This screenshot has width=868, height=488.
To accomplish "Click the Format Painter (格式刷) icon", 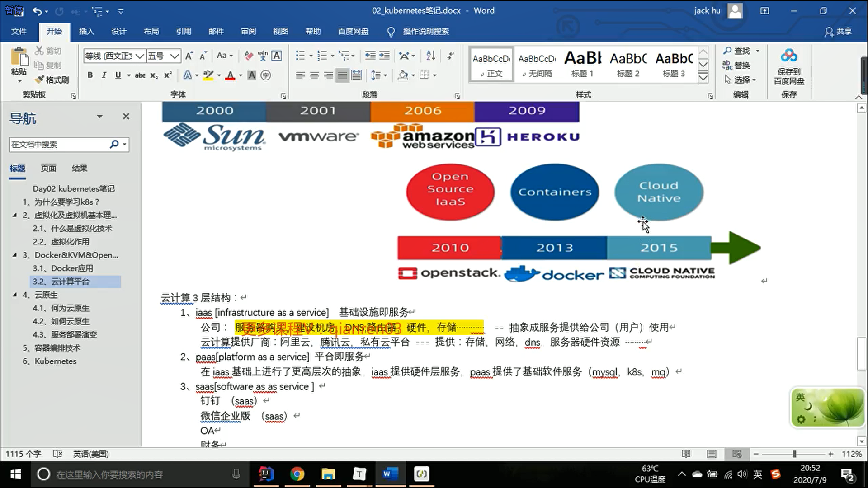I will (x=40, y=80).
